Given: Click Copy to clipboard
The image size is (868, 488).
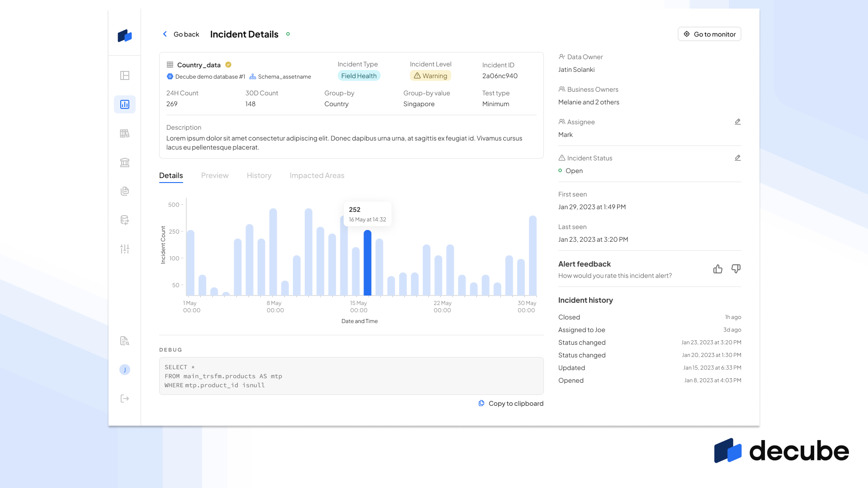Looking at the screenshot, I should pyautogui.click(x=516, y=403).
